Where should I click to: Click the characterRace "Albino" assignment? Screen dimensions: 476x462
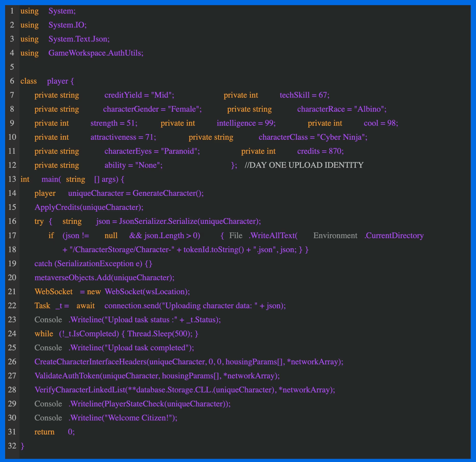tap(341, 109)
